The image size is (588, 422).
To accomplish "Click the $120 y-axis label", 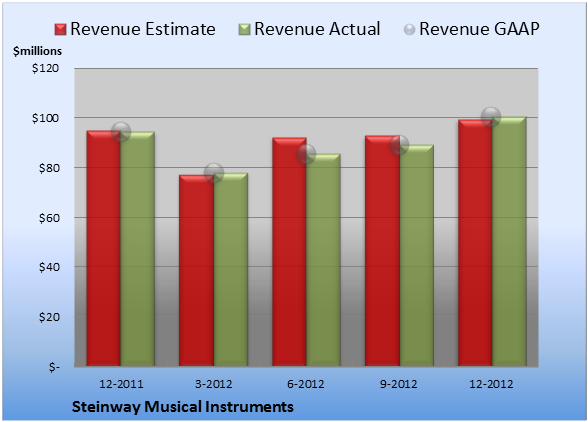I will click(45, 68).
